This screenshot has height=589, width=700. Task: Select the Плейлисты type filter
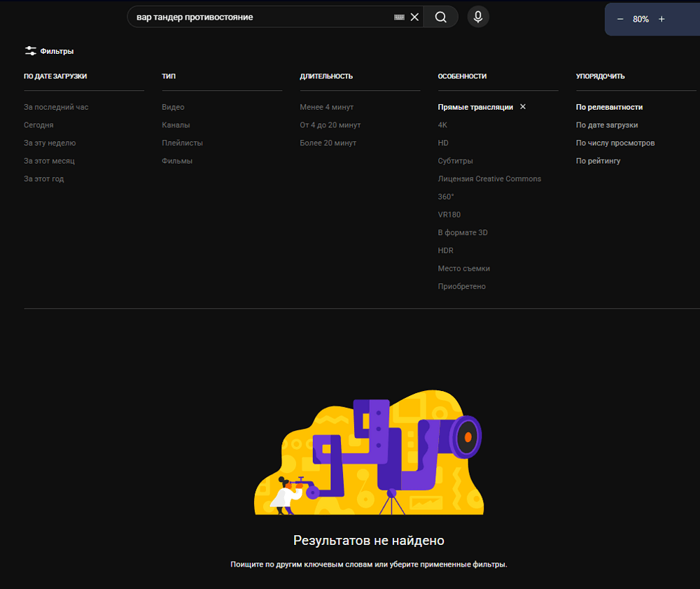point(182,143)
